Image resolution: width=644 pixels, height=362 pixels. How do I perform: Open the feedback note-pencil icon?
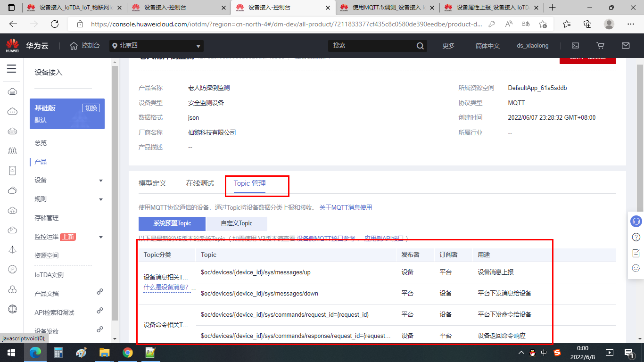[x=636, y=253]
